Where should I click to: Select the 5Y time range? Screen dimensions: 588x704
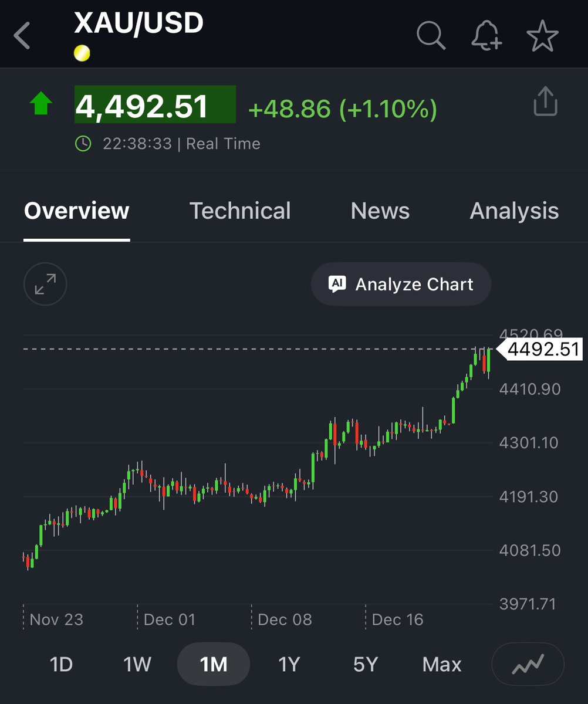[366, 665]
